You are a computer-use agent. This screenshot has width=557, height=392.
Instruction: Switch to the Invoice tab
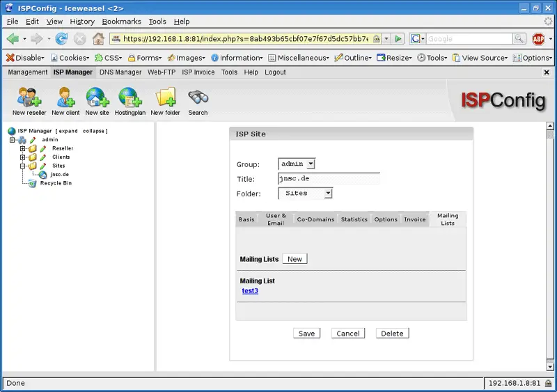point(415,219)
